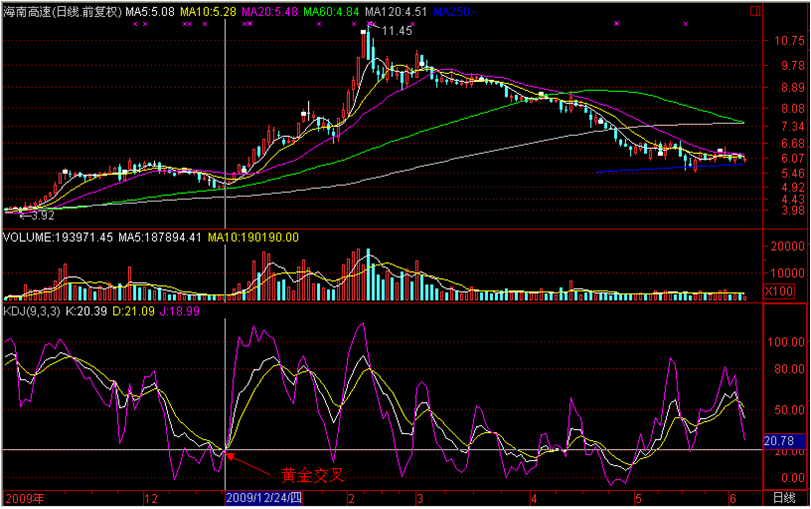Click the red arrow marking the golden cross

coord(248,463)
